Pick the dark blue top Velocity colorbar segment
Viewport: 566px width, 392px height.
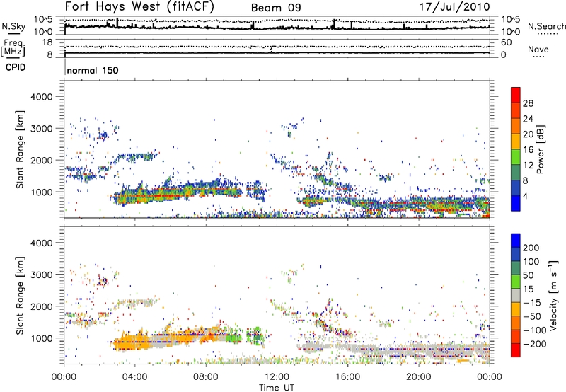[516, 241]
